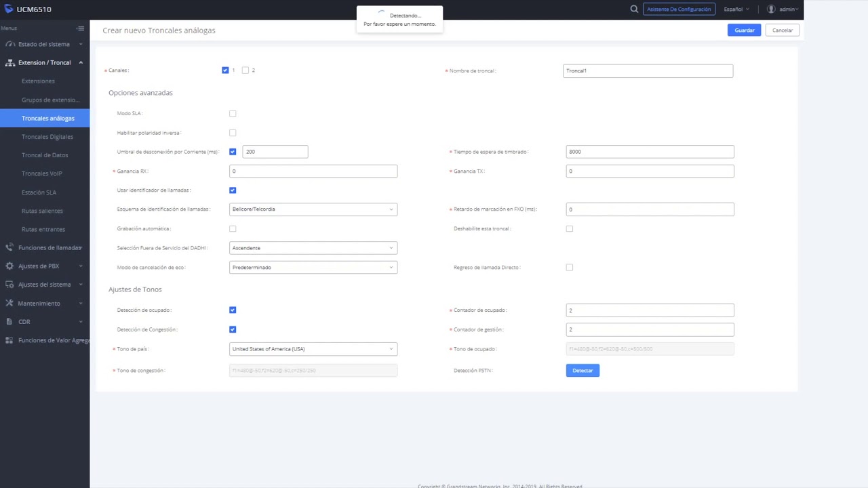This screenshot has height=488, width=868.
Task: Enable Grabación automática checkbox
Action: [233, 229]
